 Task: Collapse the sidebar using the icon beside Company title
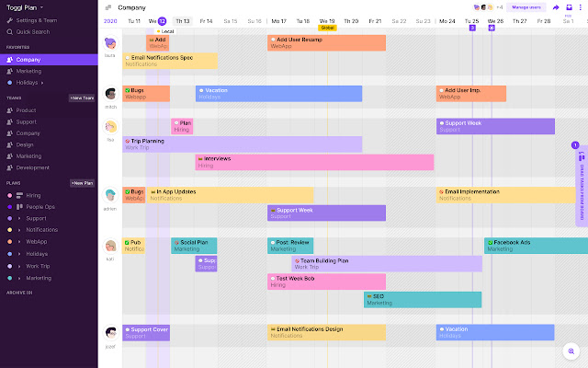[x=108, y=7]
